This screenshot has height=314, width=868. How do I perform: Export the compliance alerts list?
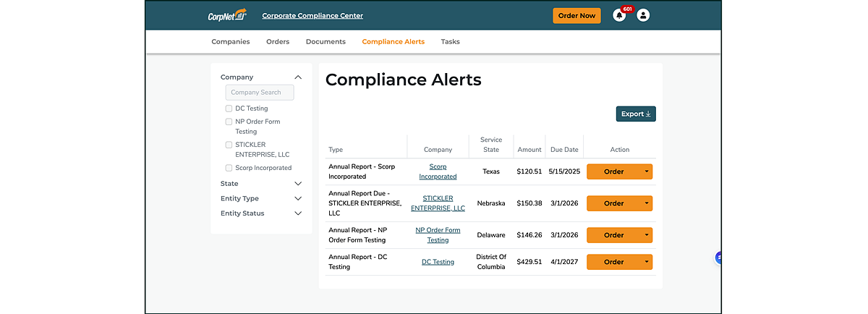click(636, 114)
